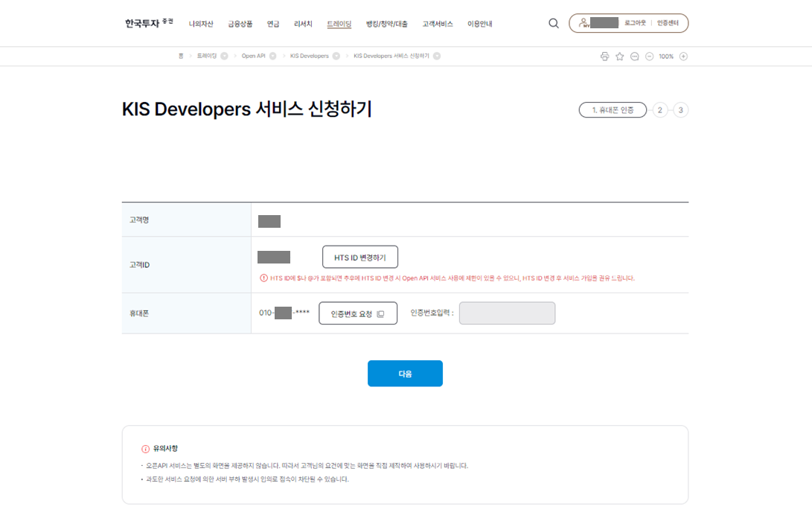Viewport: 812px width, 527px height.
Task: Click the 유의사항 info icon
Action: (x=146, y=449)
